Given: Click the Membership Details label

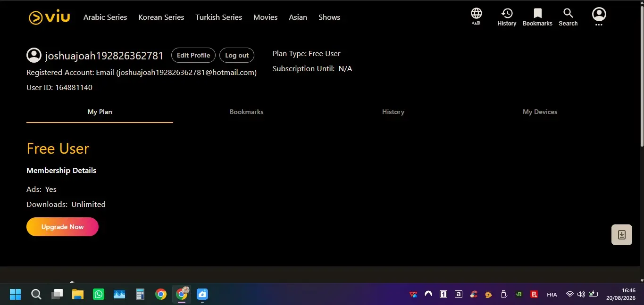Looking at the screenshot, I should [x=61, y=171].
